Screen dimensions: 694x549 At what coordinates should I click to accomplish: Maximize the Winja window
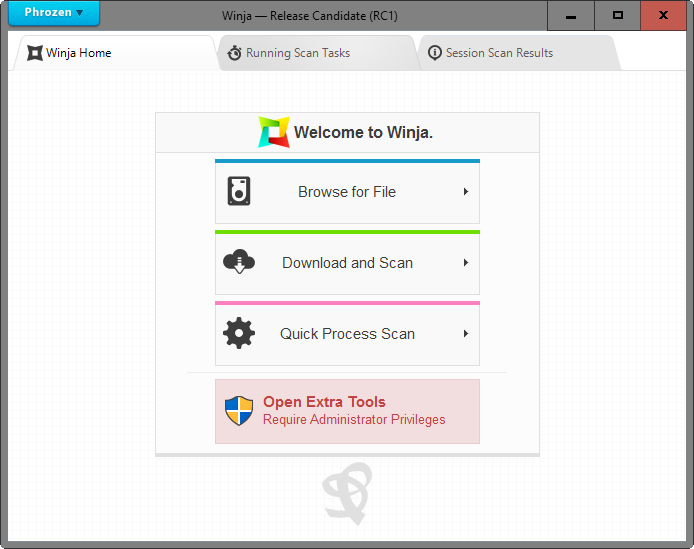click(x=618, y=16)
